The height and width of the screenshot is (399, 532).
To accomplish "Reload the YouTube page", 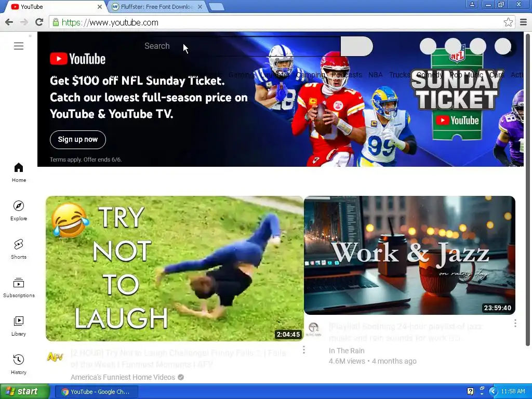I will click(x=39, y=22).
